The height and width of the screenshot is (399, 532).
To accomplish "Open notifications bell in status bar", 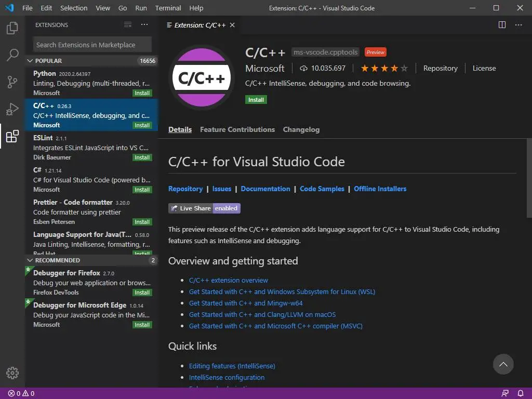I will (521, 393).
